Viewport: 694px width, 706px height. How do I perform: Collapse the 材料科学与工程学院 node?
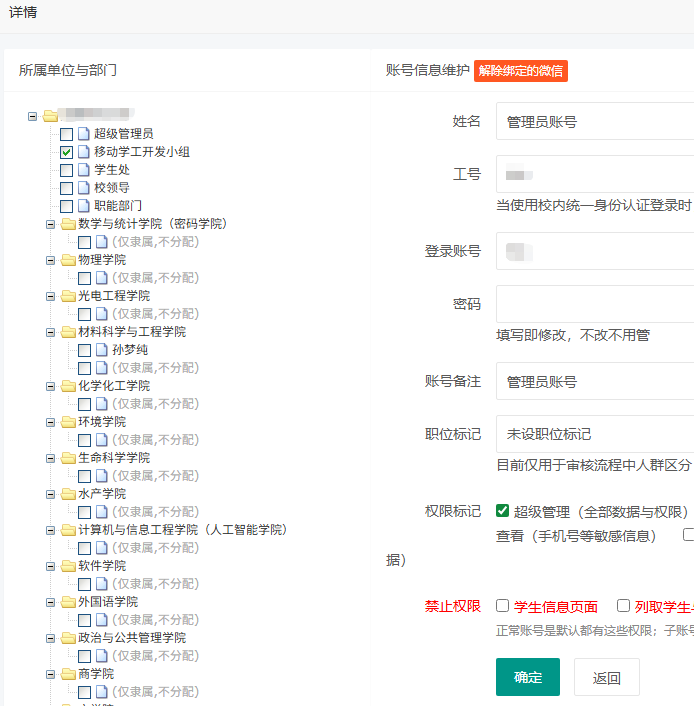pyautogui.click(x=51, y=332)
